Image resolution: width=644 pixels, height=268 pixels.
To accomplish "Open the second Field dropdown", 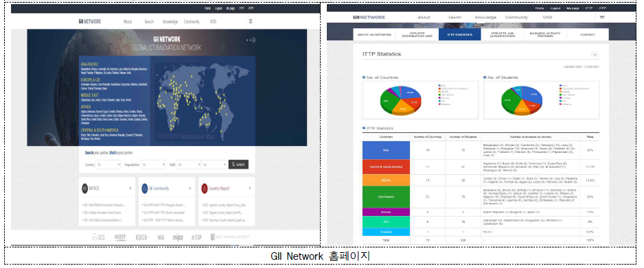I will click(x=214, y=165).
